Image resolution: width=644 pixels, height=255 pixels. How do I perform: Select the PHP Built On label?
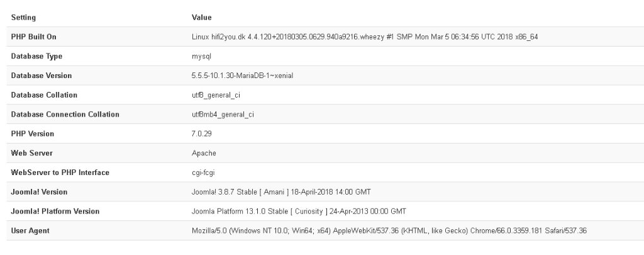coord(34,37)
